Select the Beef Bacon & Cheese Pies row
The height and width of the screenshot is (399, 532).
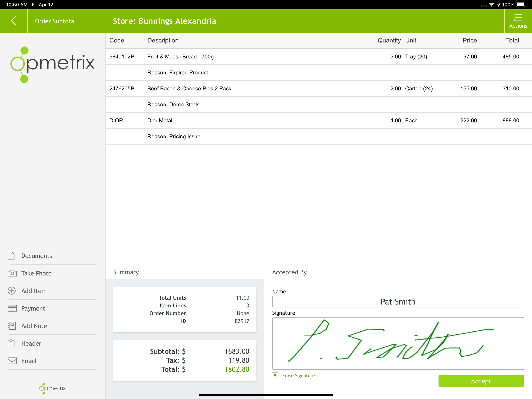318,89
